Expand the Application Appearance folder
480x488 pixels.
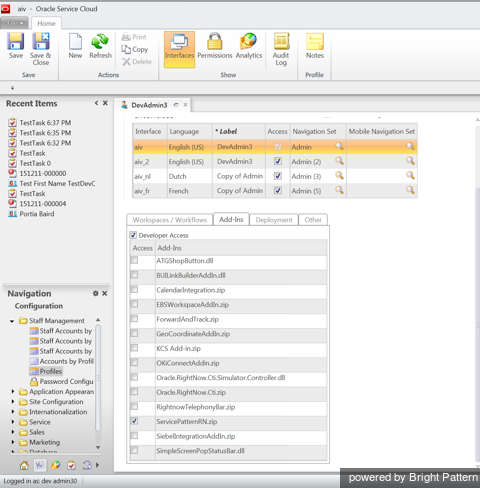pos(13,391)
